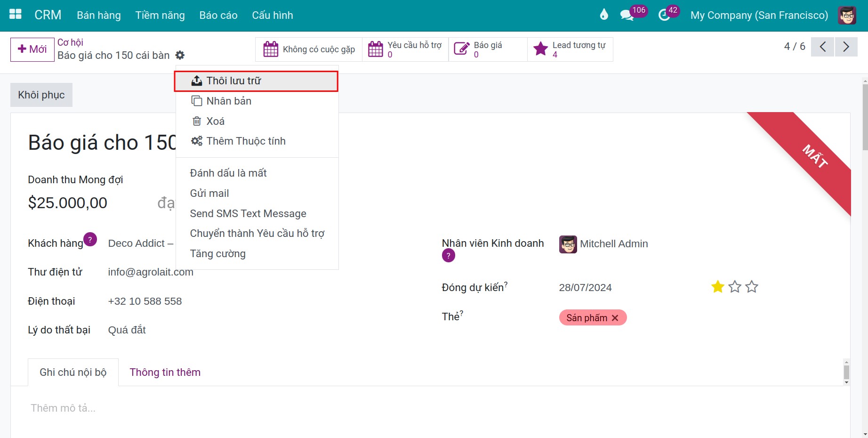
Task: Select Chuyển thành Yêu cầu hỗ trợ
Action: point(257,234)
